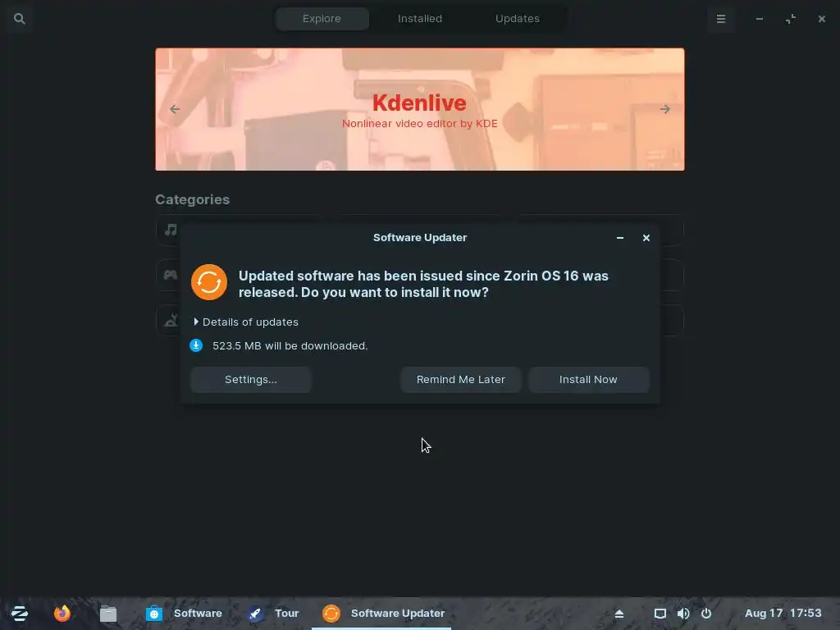
Task: Expand Details of updates
Action: coord(246,322)
